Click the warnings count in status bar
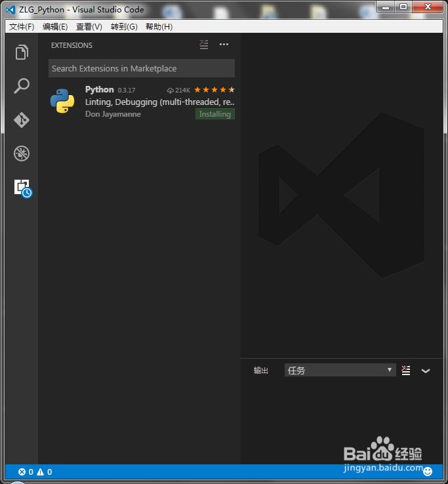This screenshot has height=484, width=448. (45, 472)
